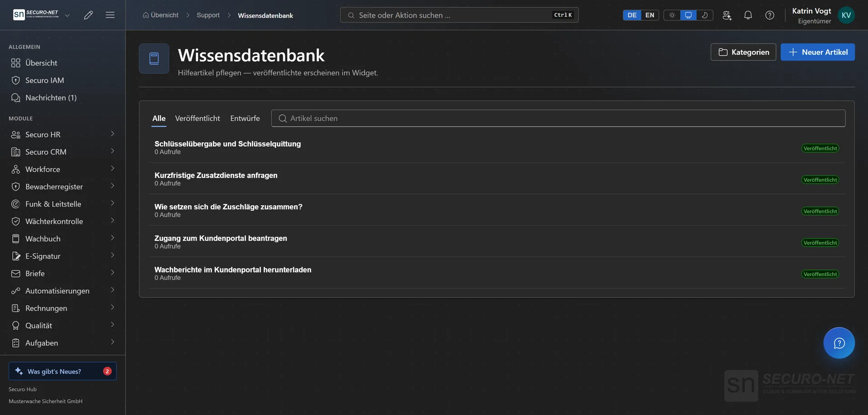
Task: Open Nachrichten (1) in the sidebar
Action: tap(63, 98)
